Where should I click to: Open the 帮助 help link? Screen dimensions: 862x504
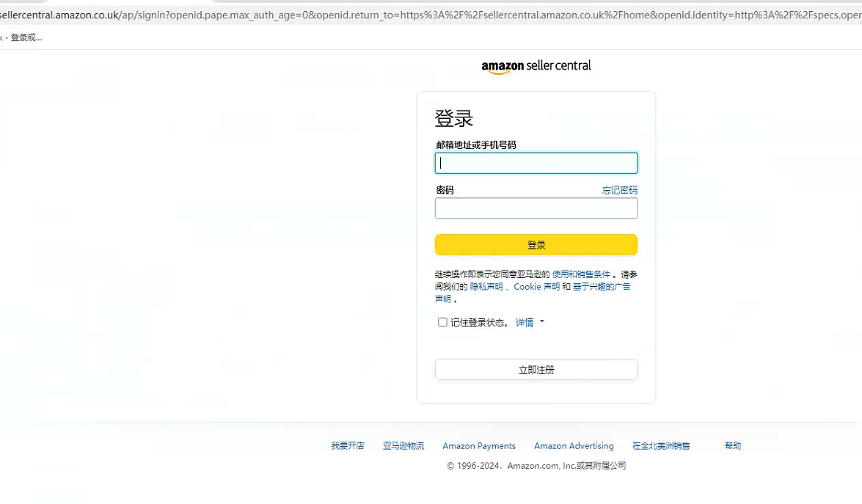[x=733, y=446]
